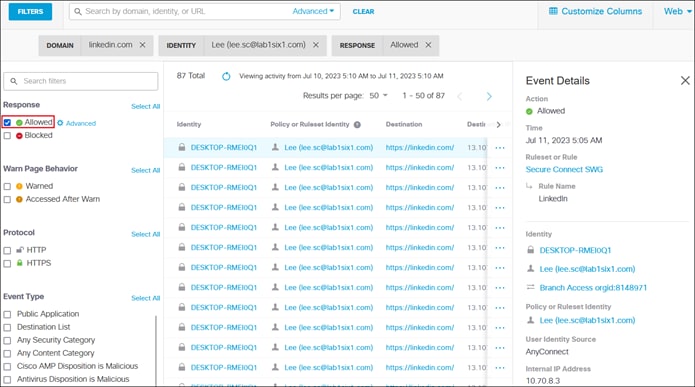The width and height of the screenshot is (695, 387).
Task: Click the magnifier icon in the top search bar
Action: 78,12
